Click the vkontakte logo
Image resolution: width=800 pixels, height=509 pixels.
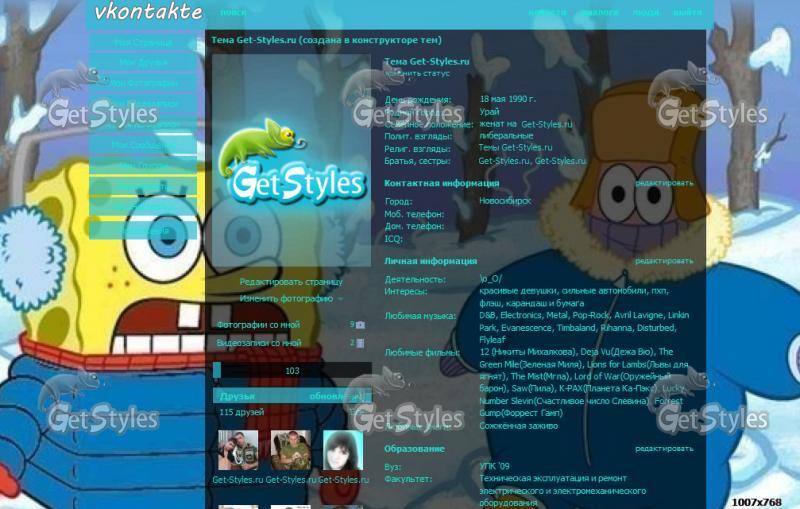click(x=148, y=13)
